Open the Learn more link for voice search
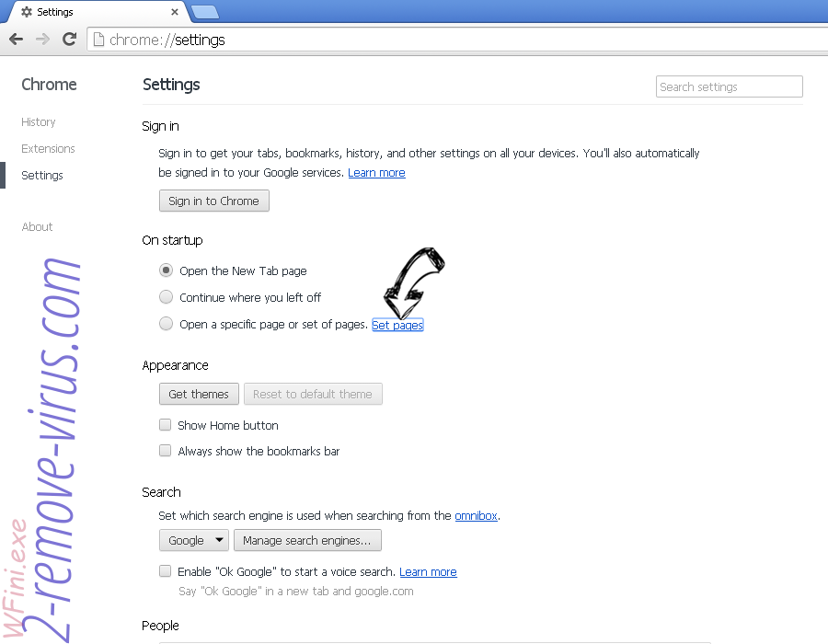Viewport: 828px width, 644px height. click(x=428, y=571)
